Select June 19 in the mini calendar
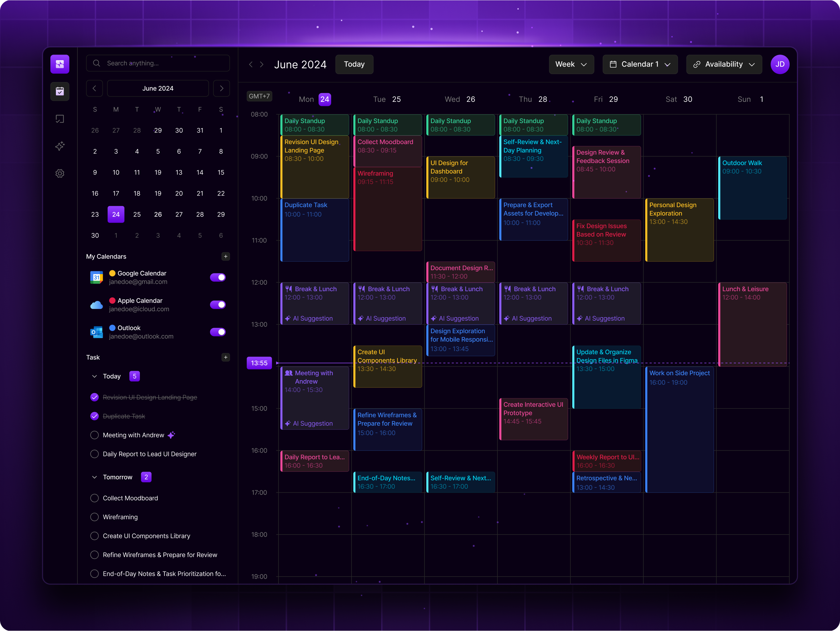The image size is (840, 631). [x=158, y=193]
